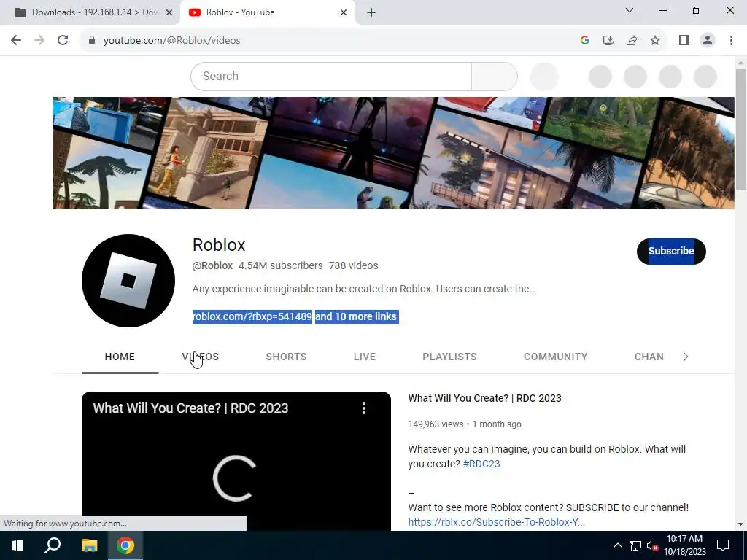Click the scrollbar down arrow

pyautogui.click(x=740, y=524)
